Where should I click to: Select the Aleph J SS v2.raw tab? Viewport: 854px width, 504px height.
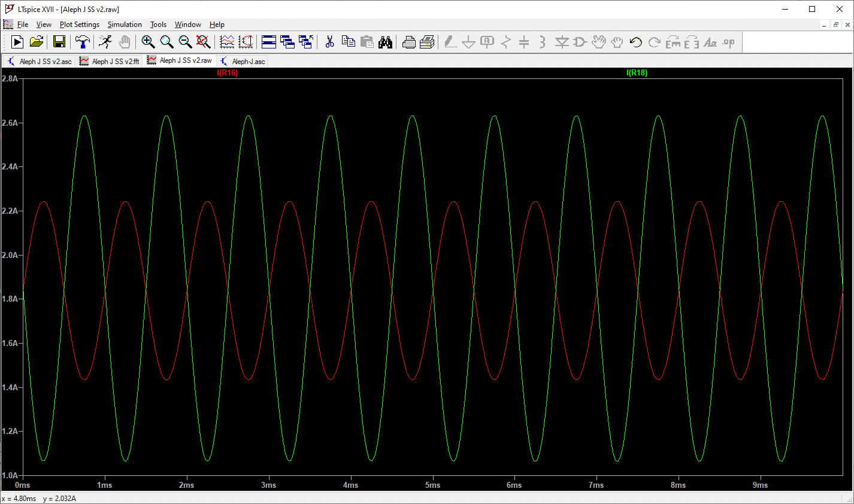click(x=180, y=60)
